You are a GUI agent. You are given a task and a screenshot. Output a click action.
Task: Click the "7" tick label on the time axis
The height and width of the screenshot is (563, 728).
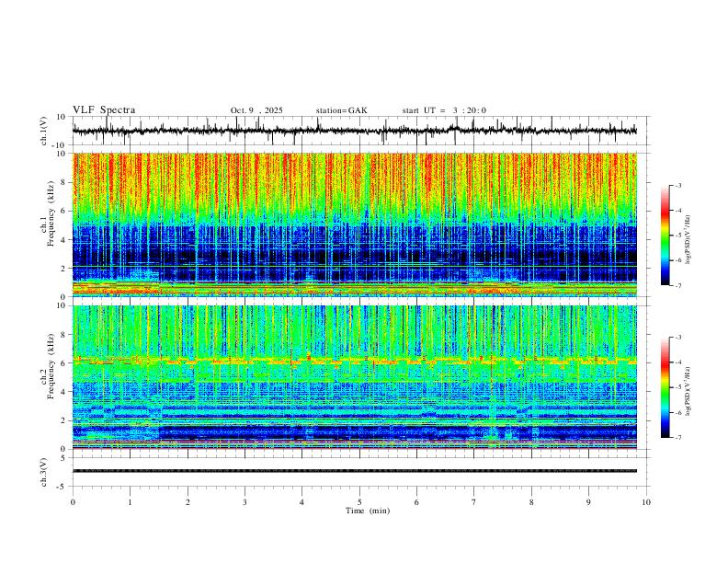[474, 502]
